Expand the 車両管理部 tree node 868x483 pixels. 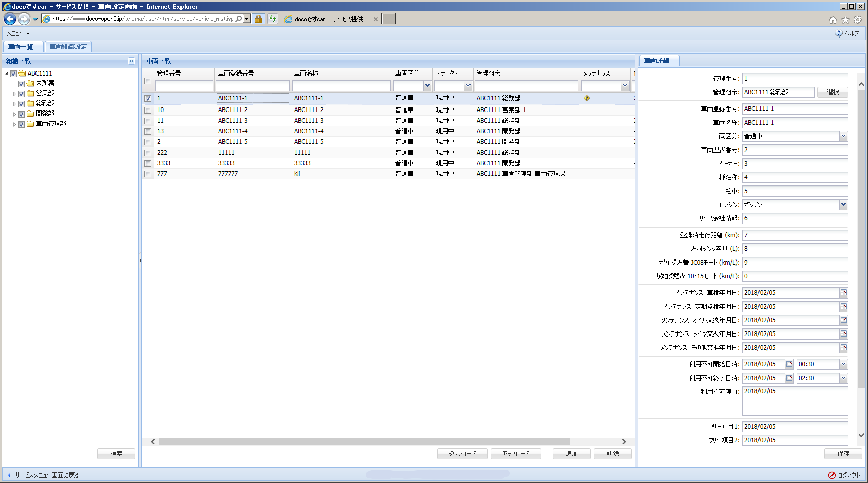14,124
